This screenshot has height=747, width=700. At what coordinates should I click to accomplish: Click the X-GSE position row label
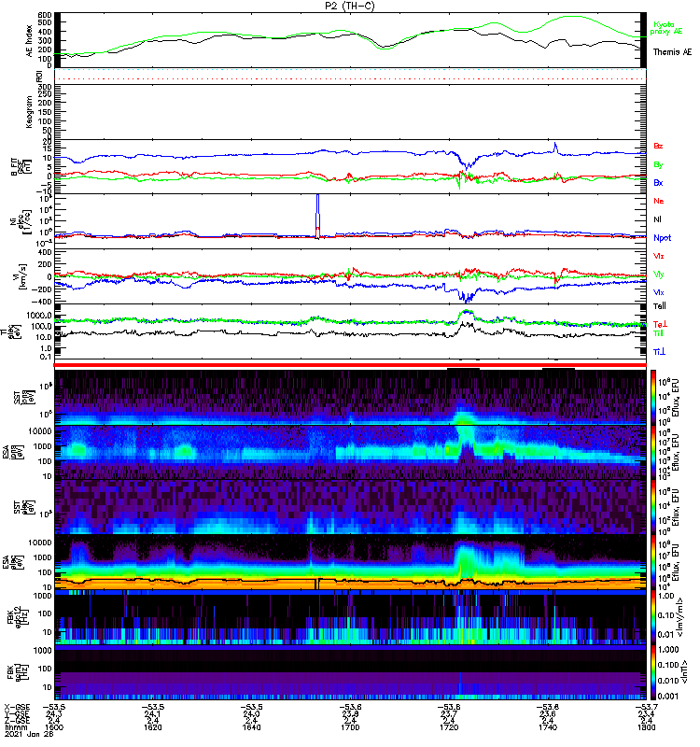[x=17, y=708]
